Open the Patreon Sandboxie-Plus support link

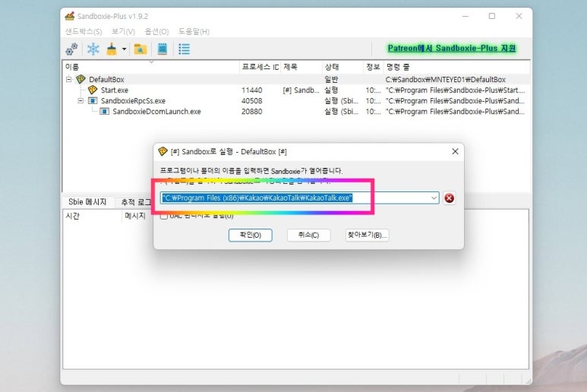[x=452, y=49]
